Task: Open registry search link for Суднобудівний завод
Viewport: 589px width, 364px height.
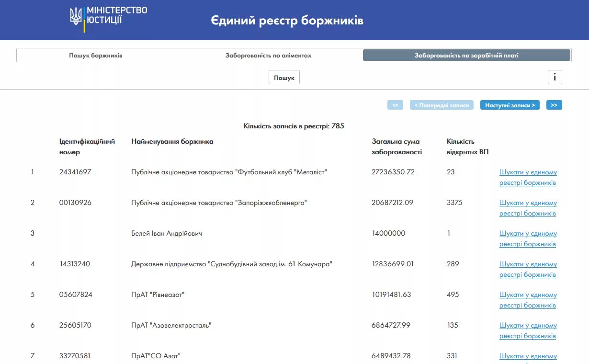Action: coord(528,269)
